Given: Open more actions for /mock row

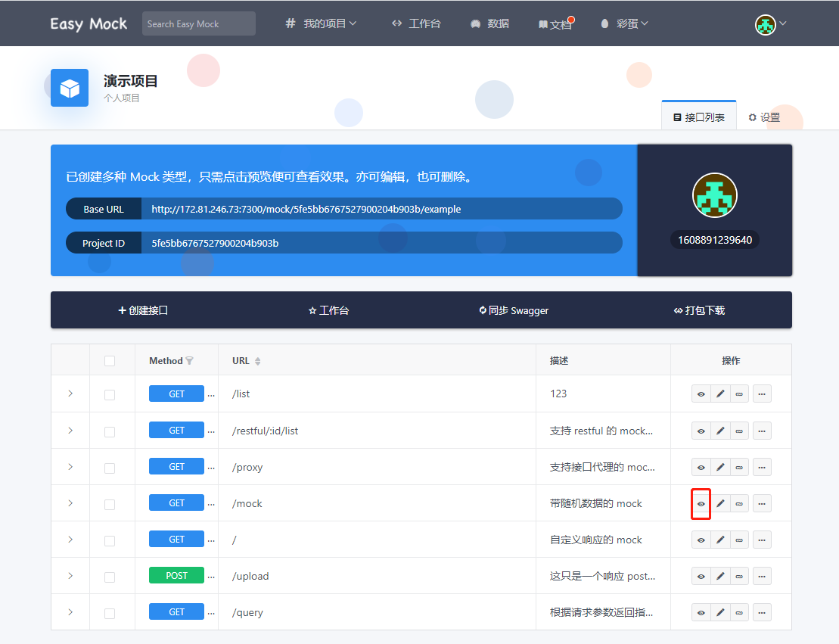Looking at the screenshot, I should pos(762,504).
